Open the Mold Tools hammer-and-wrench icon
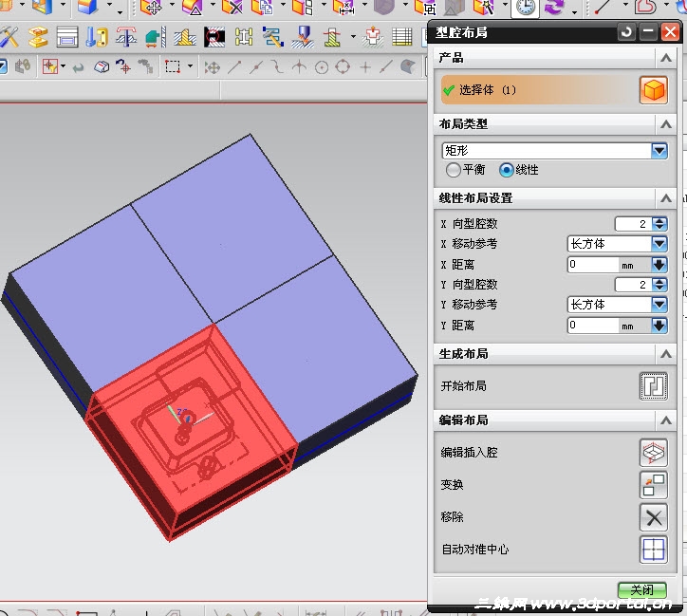This screenshot has height=616, width=687. pos(9,37)
